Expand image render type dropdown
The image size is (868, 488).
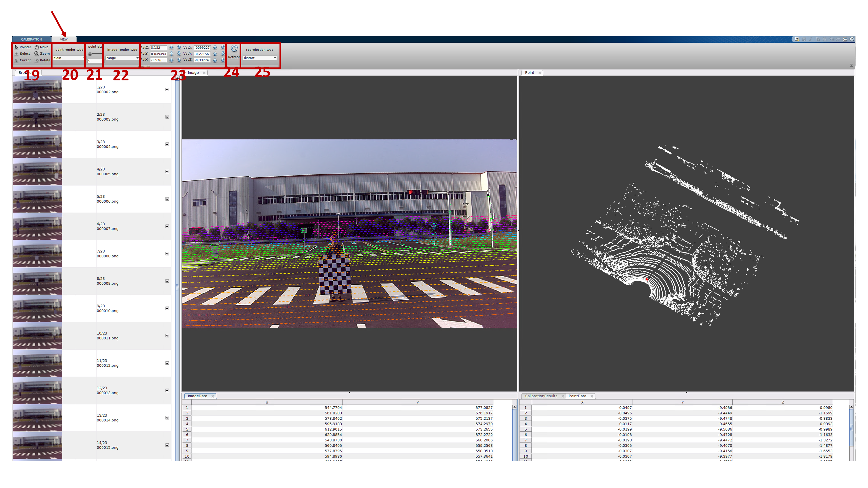(x=122, y=58)
